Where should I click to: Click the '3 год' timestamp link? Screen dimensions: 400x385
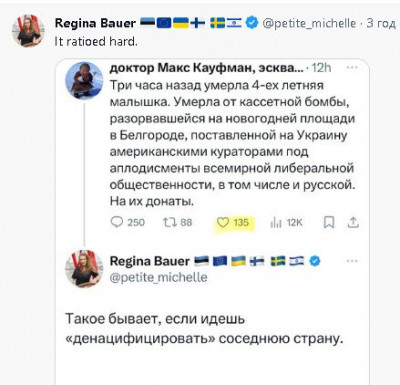(x=381, y=23)
